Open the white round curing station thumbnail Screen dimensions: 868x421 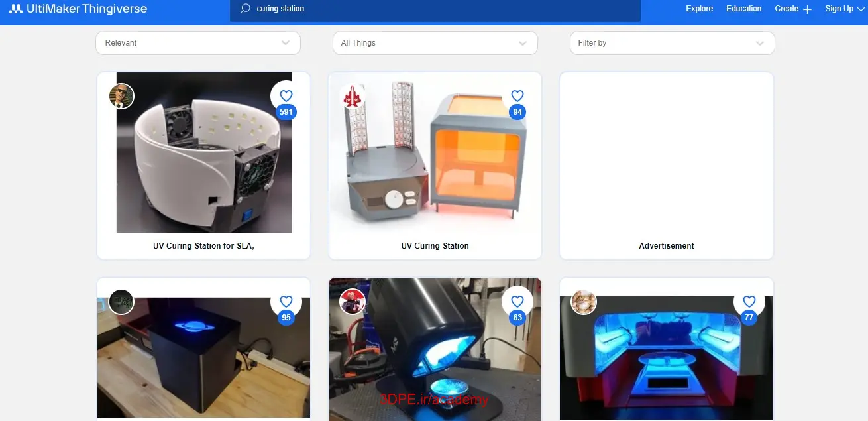(x=204, y=152)
